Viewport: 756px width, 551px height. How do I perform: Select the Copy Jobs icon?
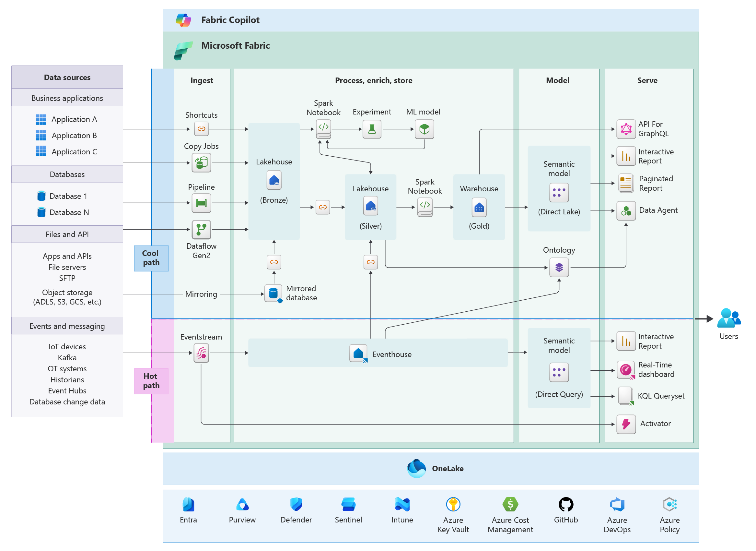click(x=201, y=163)
